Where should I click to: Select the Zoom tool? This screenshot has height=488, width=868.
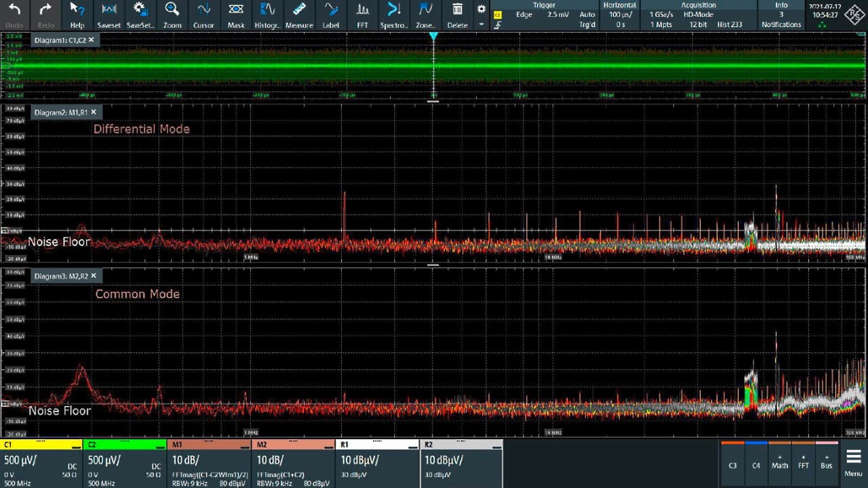(172, 15)
